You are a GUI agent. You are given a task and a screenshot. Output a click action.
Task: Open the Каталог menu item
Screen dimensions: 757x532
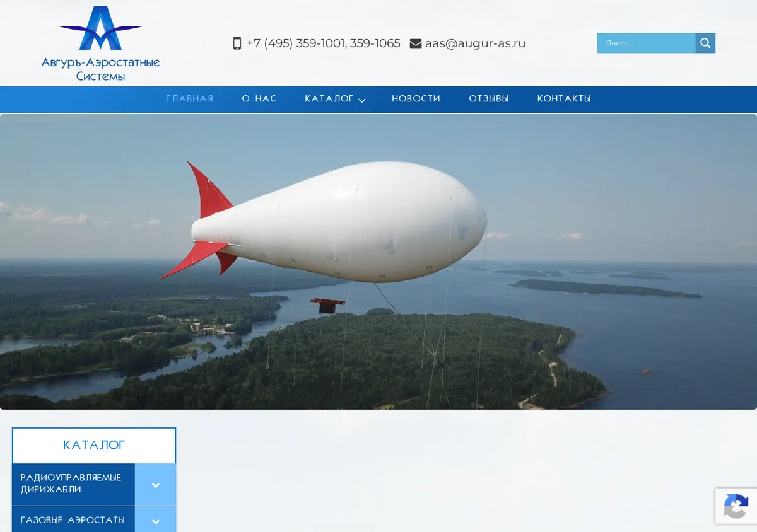click(329, 99)
